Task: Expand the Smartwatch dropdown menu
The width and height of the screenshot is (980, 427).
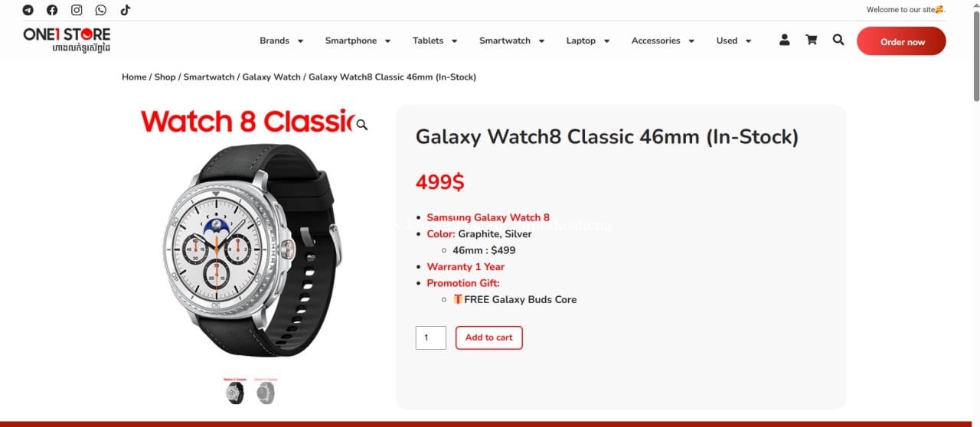Action: tap(511, 41)
